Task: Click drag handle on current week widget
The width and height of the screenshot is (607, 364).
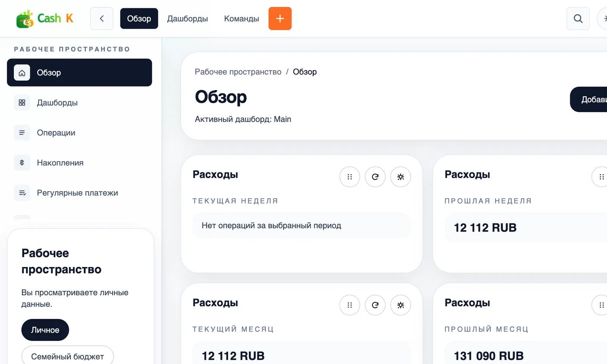Action: pos(349,177)
